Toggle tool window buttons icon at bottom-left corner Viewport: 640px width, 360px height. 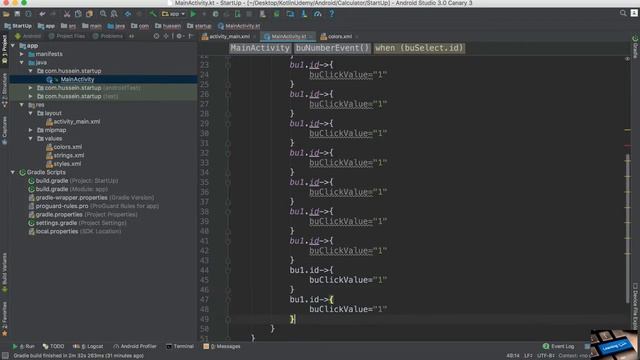(5, 356)
